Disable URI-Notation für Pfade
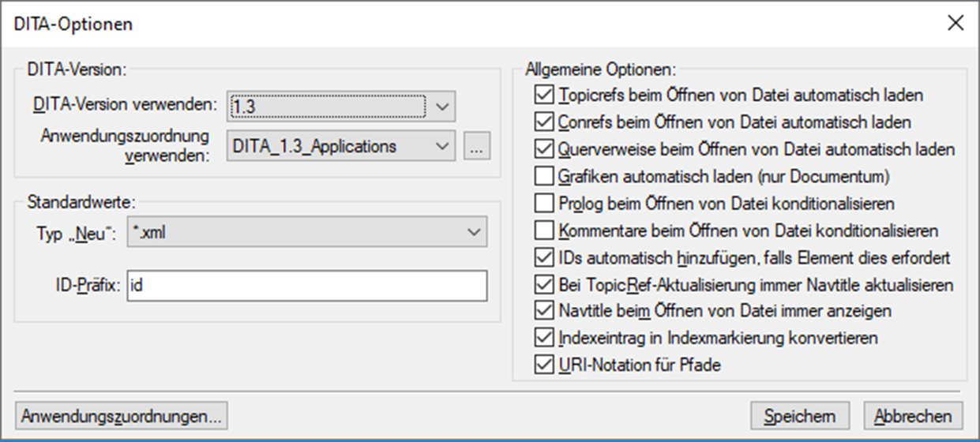This screenshot has width=980, height=442. [544, 365]
